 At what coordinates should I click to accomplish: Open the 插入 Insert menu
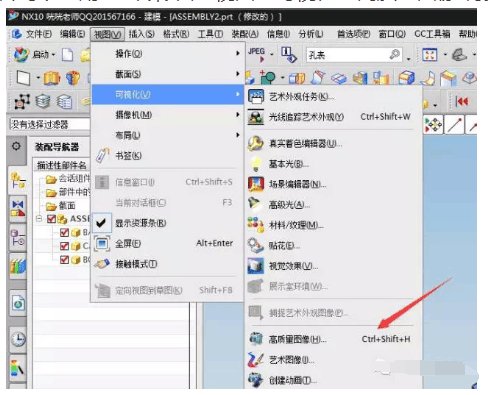142,34
